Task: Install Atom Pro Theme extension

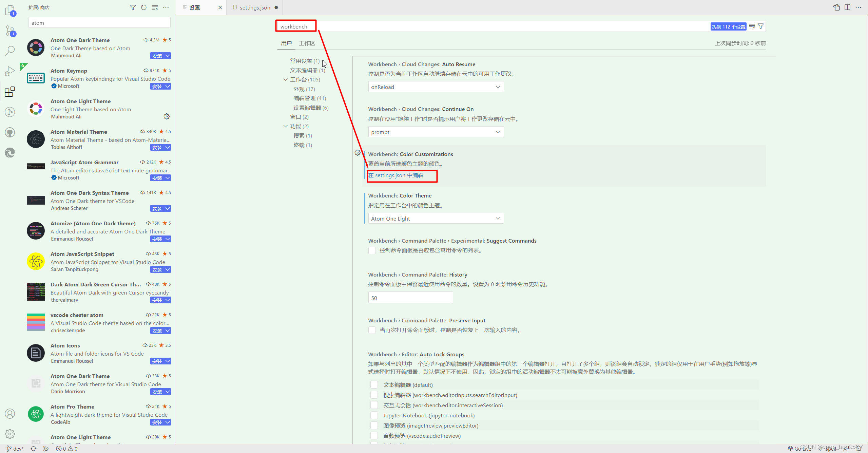Action: (x=157, y=422)
